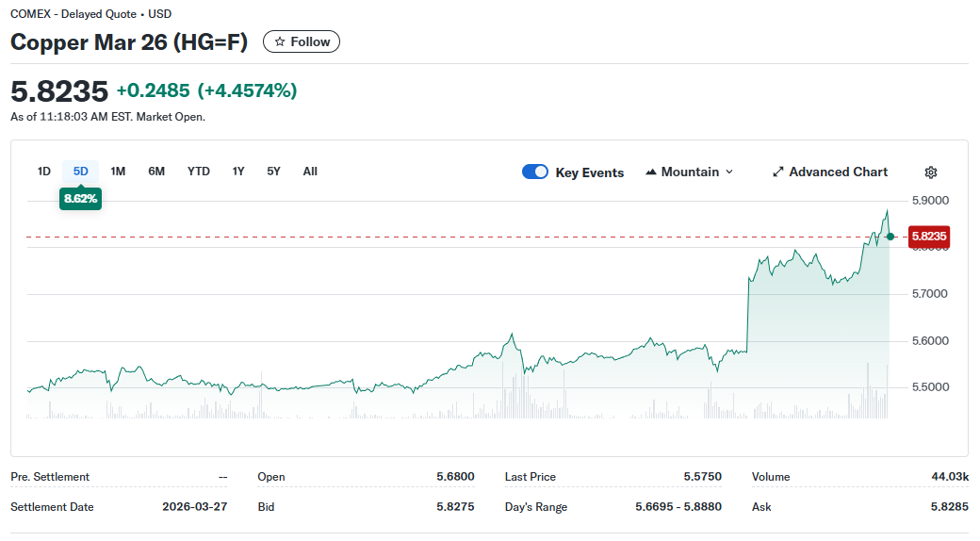Click the Advanced Chart expand arrows icon
This screenshot has width=980, height=541.
pos(777,172)
